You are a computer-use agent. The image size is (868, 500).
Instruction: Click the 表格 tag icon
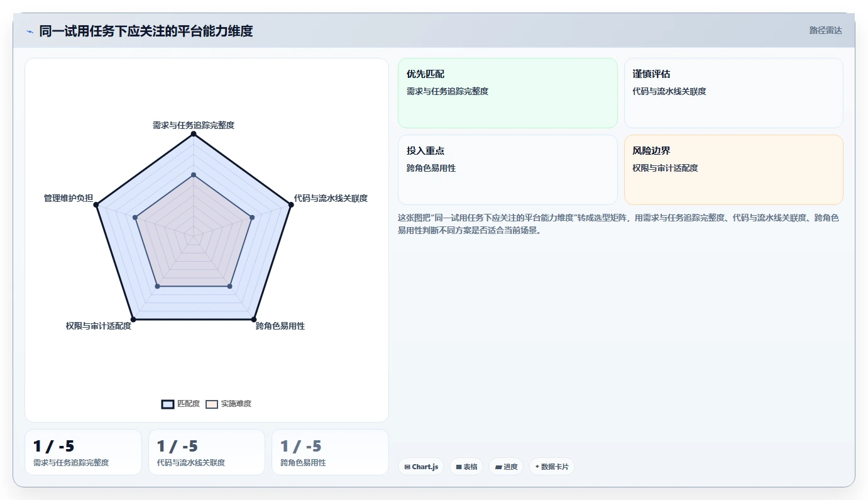tap(459, 467)
